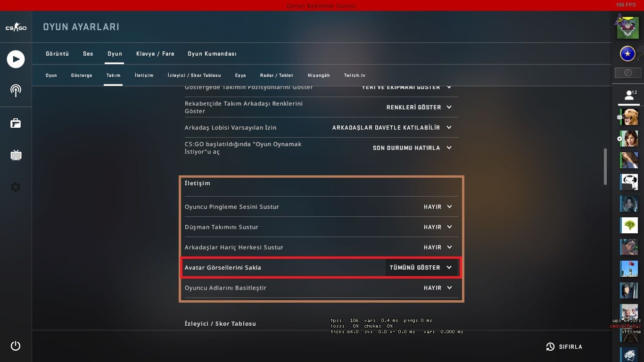Screen dimensions: 644x362
Task: Open Oyuncu Adlarını Basitleştir dropdown
Action: (438, 288)
